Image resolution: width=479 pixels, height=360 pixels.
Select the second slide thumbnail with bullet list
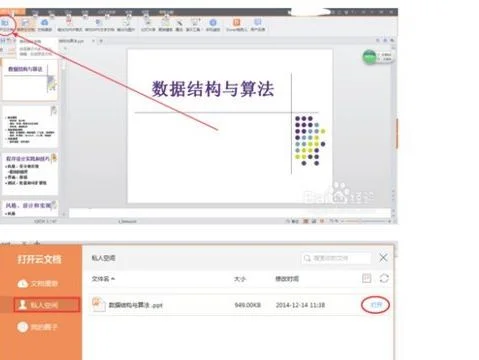pos(30,127)
